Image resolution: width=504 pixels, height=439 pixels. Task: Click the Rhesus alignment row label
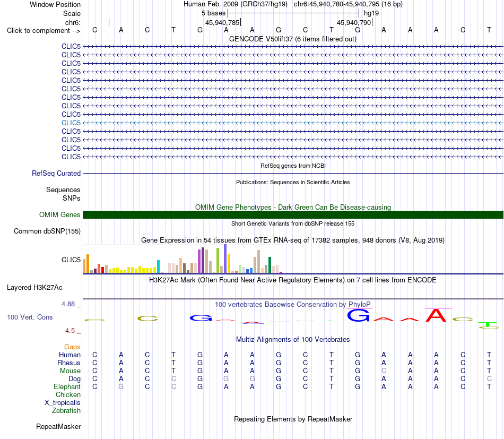[x=69, y=363]
